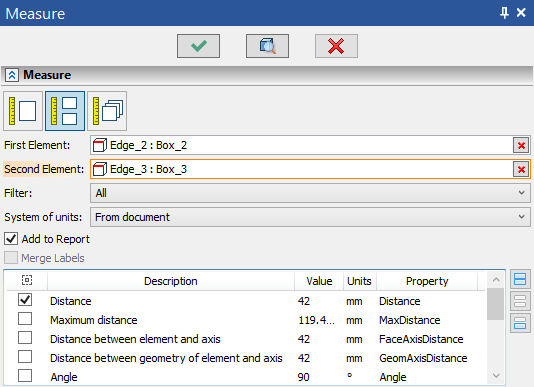Click the preview magnifier cube button
The width and height of the screenshot is (534, 387).
267,46
